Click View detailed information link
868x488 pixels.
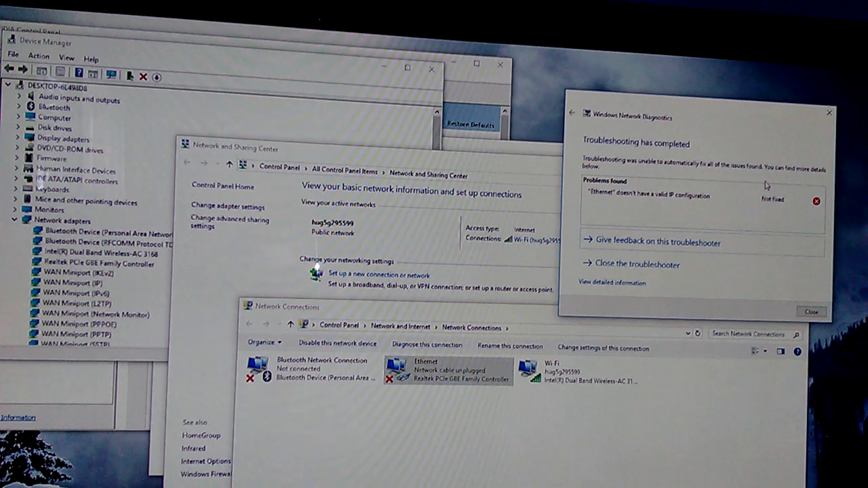pos(612,283)
